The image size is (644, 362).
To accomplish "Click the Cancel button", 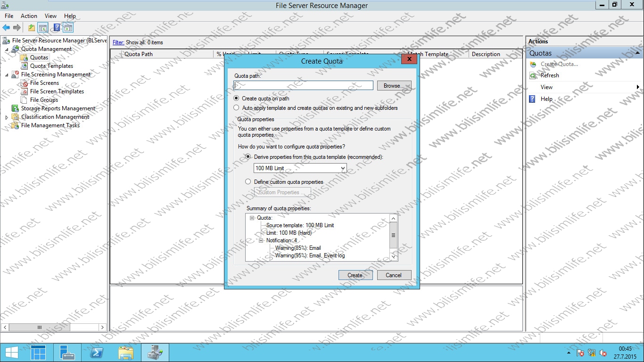I will click(394, 275).
